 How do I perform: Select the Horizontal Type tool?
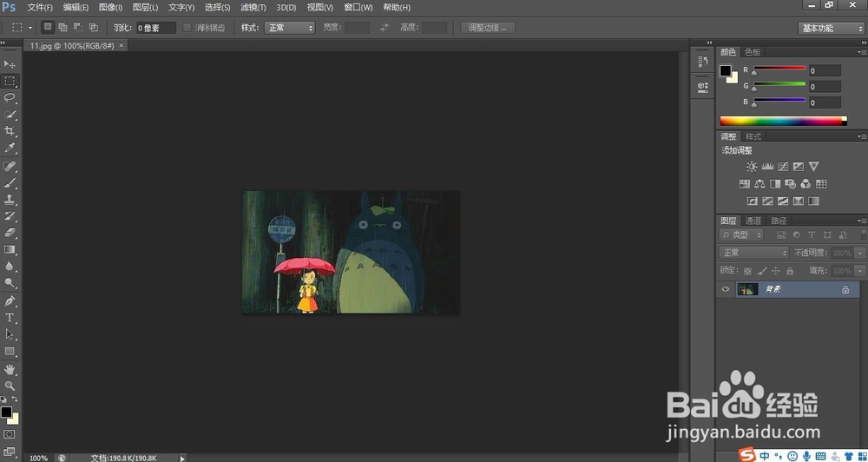[x=10, y=318]
